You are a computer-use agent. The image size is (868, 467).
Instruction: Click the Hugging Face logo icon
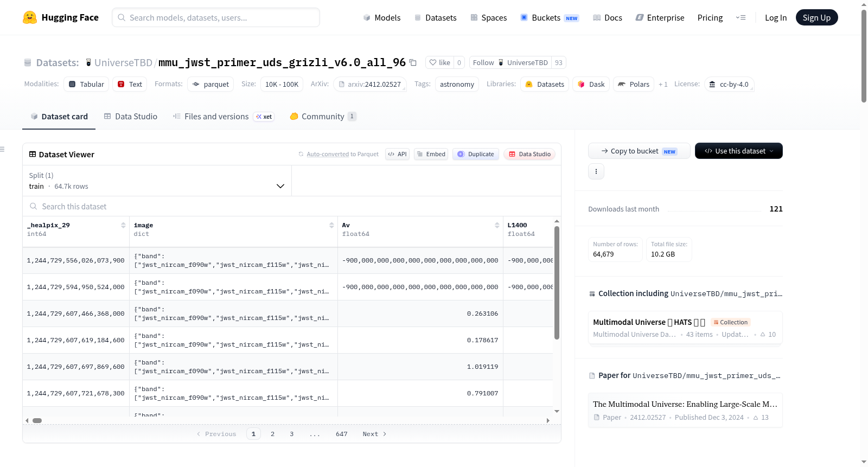[x=30, y=17]
